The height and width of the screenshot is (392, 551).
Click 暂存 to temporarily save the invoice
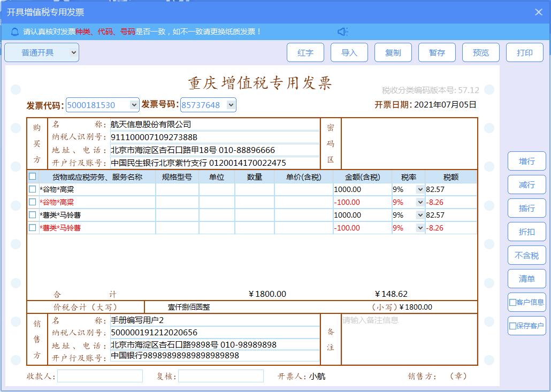pyautogui.click(x=437, y=52)
